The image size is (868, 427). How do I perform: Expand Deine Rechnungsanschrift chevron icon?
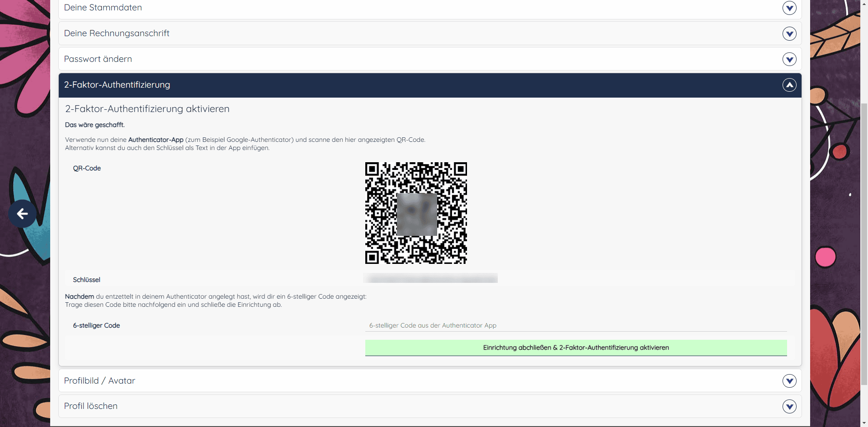tap(789, 33)
